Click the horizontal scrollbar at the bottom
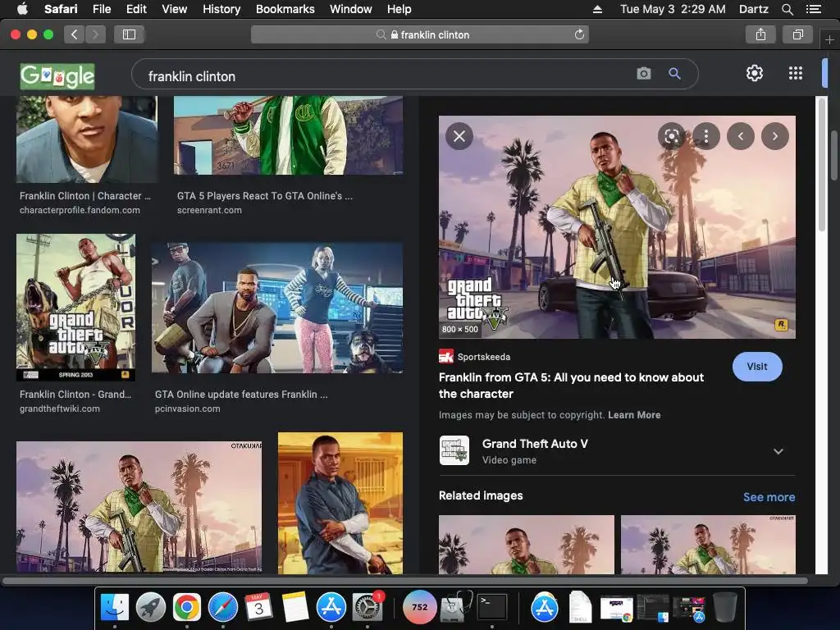This screenshot has height=630, width=840. [x=404, y=580]
